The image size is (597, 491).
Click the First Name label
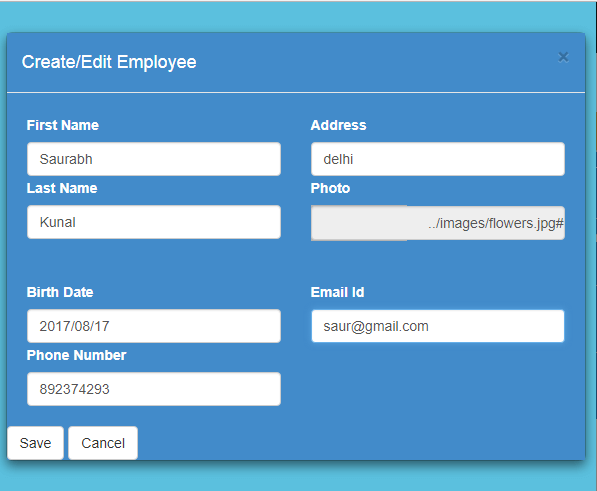[63, 125]
